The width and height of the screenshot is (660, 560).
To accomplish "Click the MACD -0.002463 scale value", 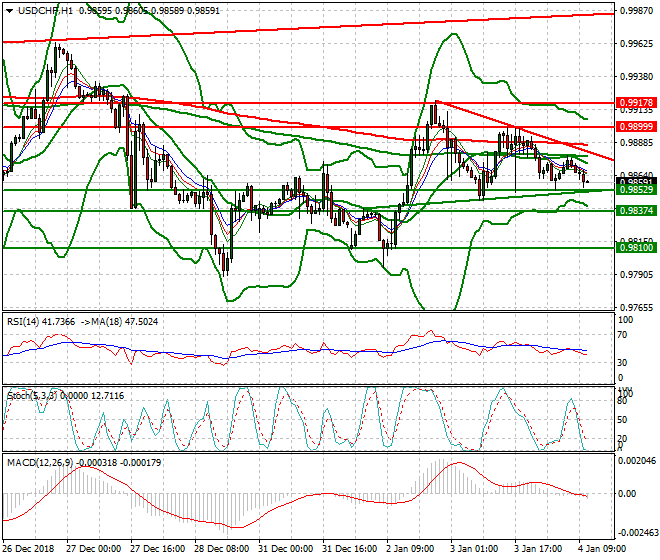I will (x=637, y=533).
